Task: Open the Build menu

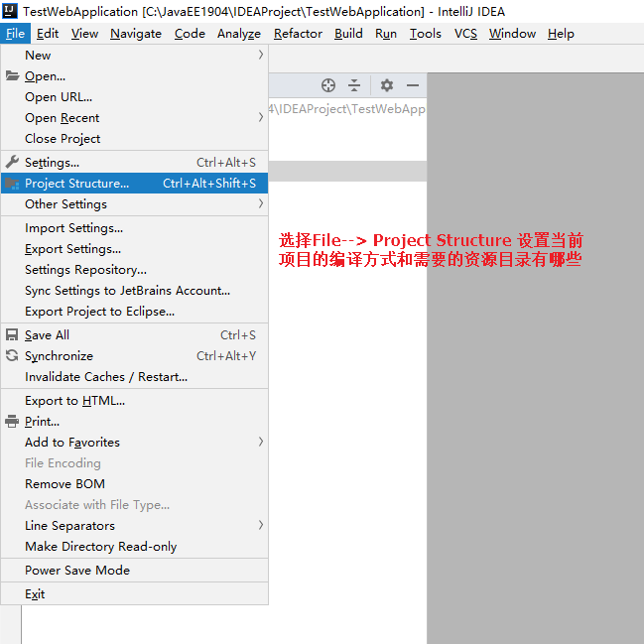Action: (348, 34)
